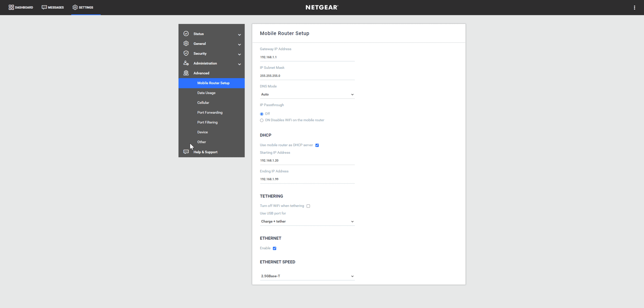Open the DNS Mode dropdown
The width and height of the screenshot is (644, 308).
(x=307, y=94)
